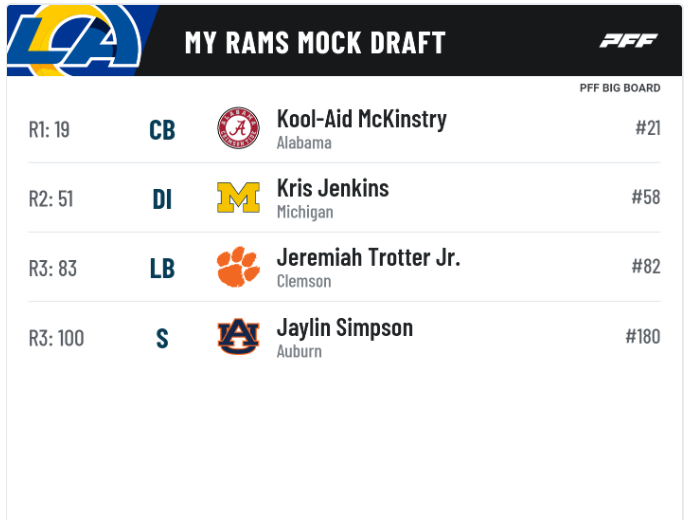Click the PFF Big Board column label
This screenshot has height=520, width=688.
(620, 88)
